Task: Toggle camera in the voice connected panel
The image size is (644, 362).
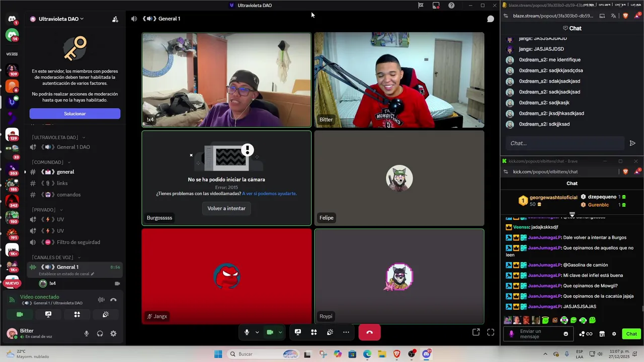Action: coord(20,314)
